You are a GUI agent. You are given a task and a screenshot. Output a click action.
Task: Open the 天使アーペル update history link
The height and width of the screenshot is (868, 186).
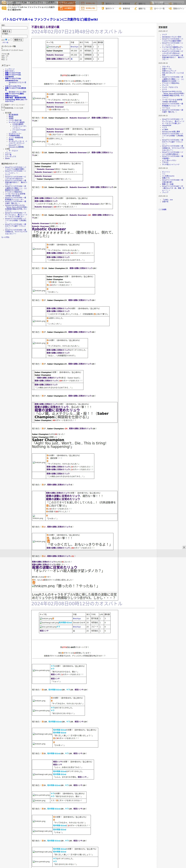(x=167, y=69)
